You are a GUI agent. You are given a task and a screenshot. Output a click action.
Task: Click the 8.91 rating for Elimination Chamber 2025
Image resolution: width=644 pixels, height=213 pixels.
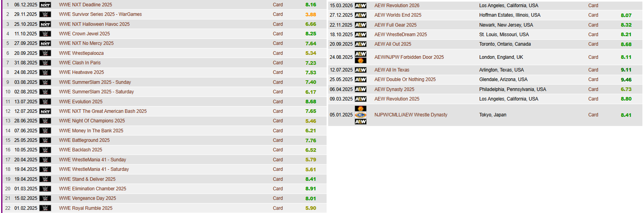point(311,189)
